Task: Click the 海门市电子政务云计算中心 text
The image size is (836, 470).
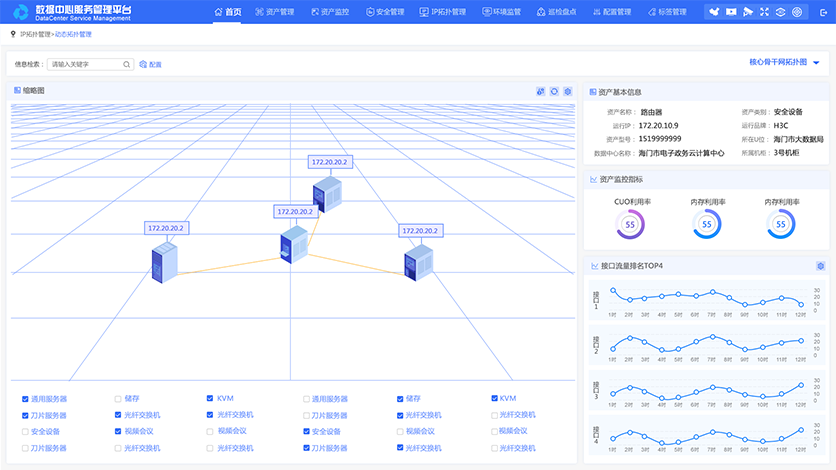Action: click(681, 153)
